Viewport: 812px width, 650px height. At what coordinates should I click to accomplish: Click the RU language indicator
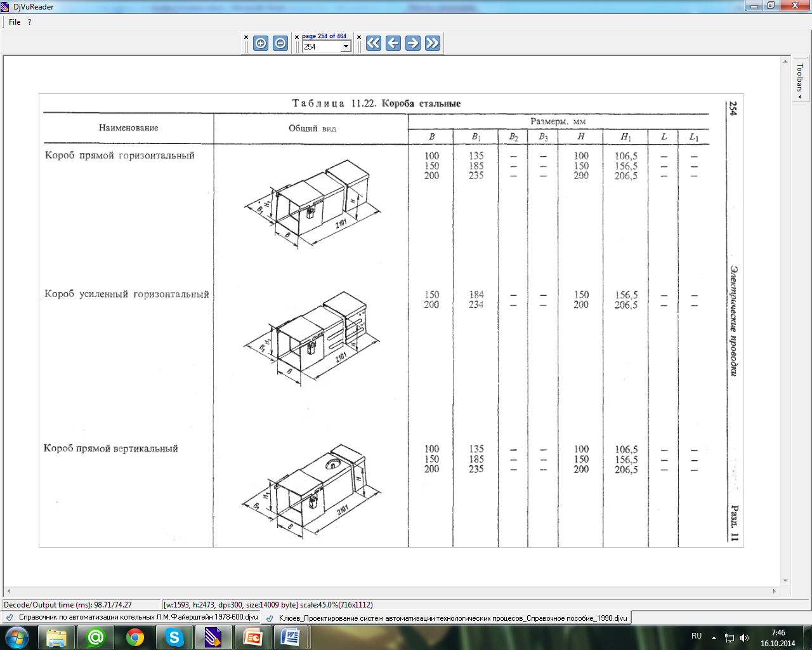697,636
